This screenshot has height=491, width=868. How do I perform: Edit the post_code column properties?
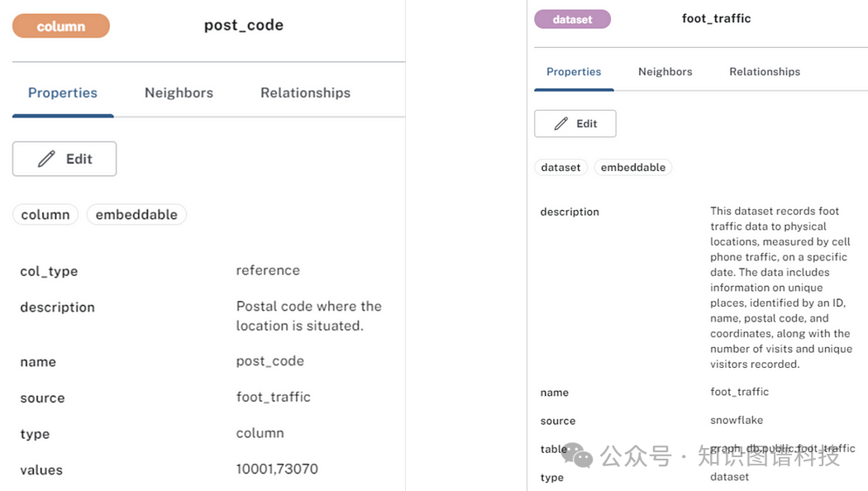click(x=64, y=159)
